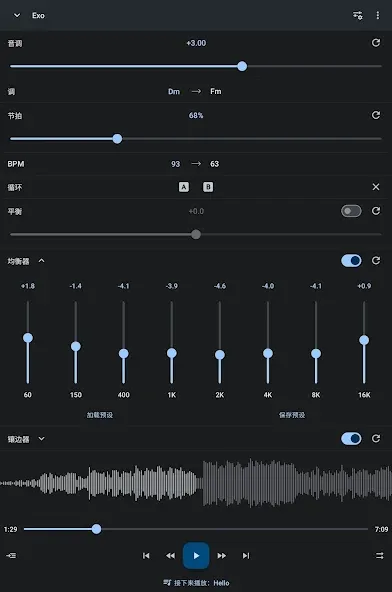Image resolution: width=392 pixels, height=592 pixels.
Task: Click the 1K band slider handle
Action: click(171, 353)
